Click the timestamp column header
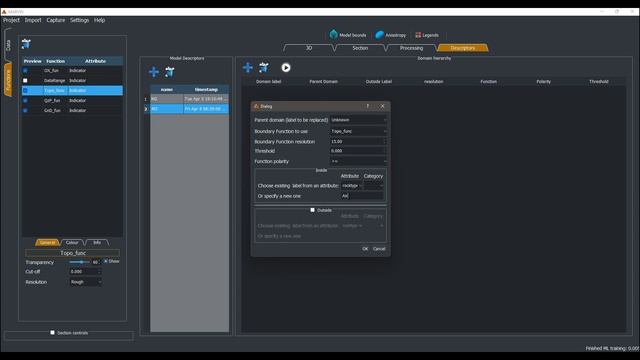 [206, 89]
